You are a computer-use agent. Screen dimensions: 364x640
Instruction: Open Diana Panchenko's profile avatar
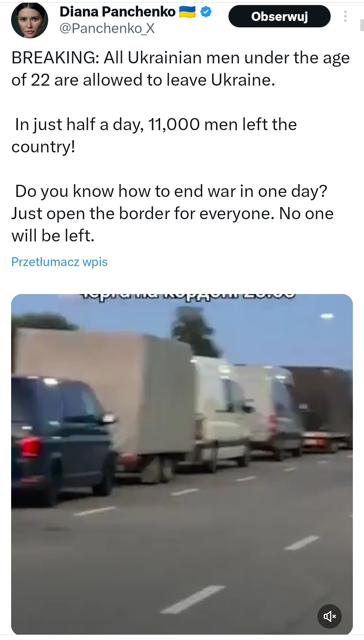coord(30,20)
